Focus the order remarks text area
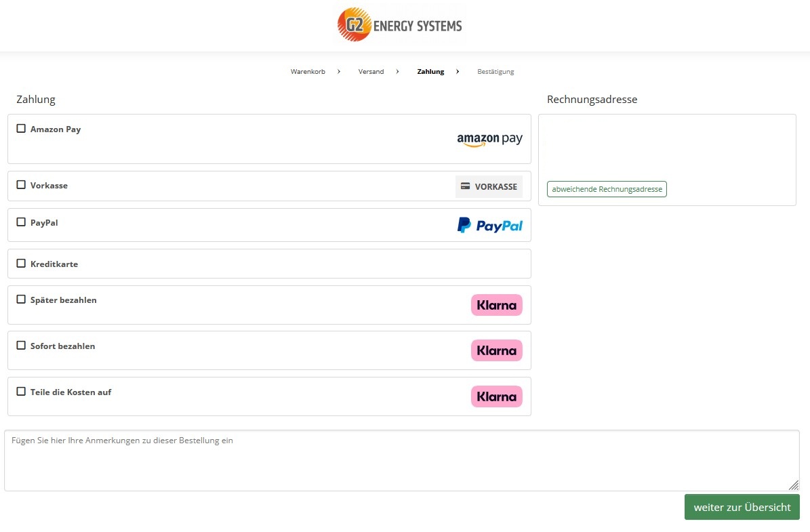Image resolution: width=810 pixels, height=532 pixels. tap(402, 461)
